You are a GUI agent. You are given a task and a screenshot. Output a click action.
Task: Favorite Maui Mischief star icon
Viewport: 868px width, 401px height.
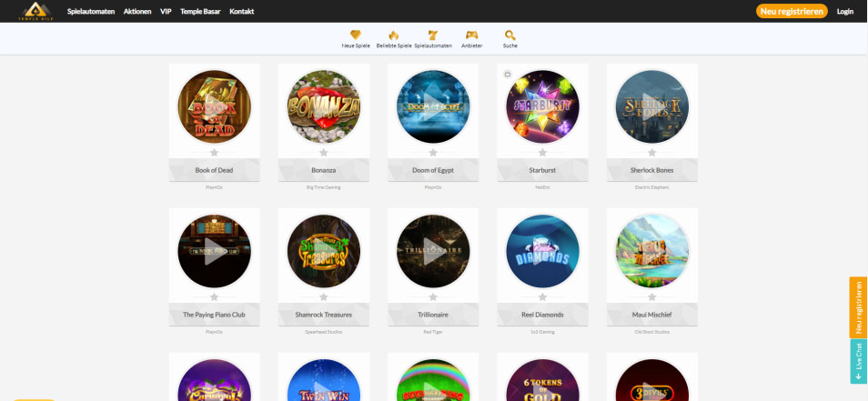(652, 297)
